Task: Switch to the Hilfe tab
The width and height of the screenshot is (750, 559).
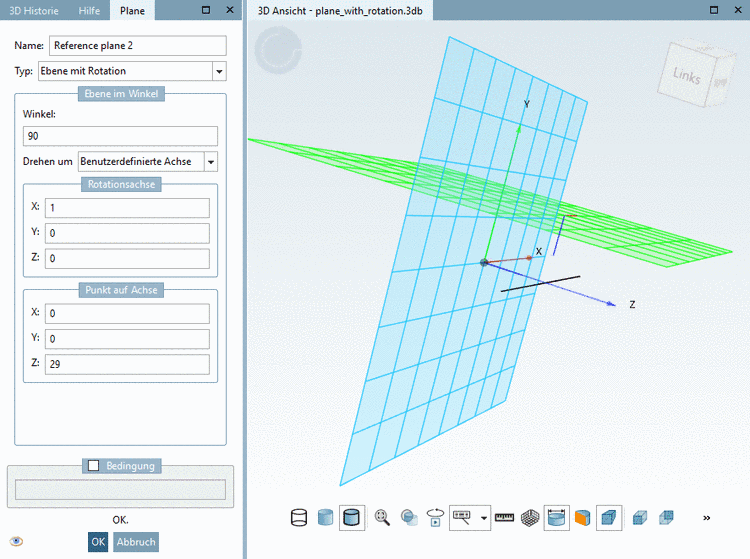Action: (89, 11)
